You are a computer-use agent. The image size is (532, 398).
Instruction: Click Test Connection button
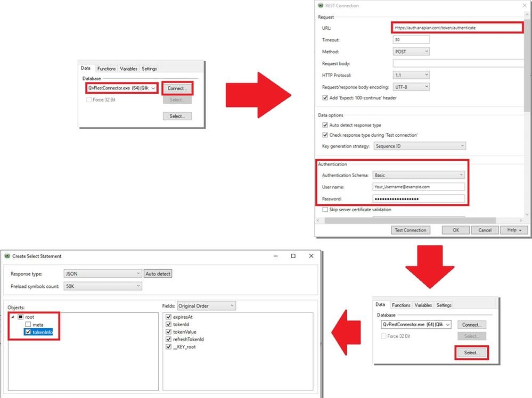coord(411,230)
